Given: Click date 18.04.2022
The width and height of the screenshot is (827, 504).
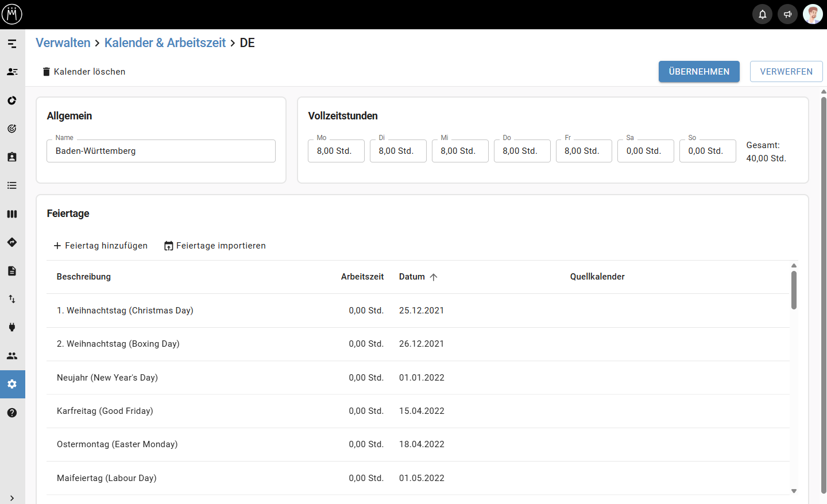Looking at the screenshot, I should click(422, 444).
